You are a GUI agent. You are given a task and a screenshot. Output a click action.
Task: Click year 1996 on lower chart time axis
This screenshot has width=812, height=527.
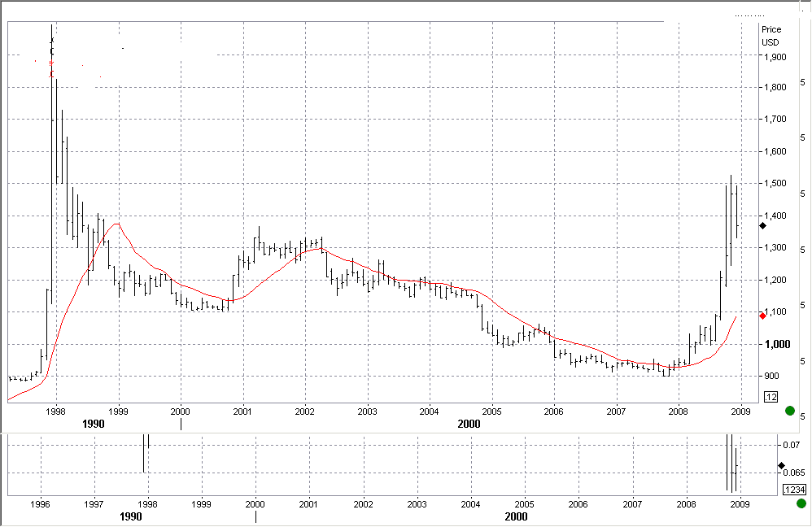pyautogui.click(x=40, y=504)
